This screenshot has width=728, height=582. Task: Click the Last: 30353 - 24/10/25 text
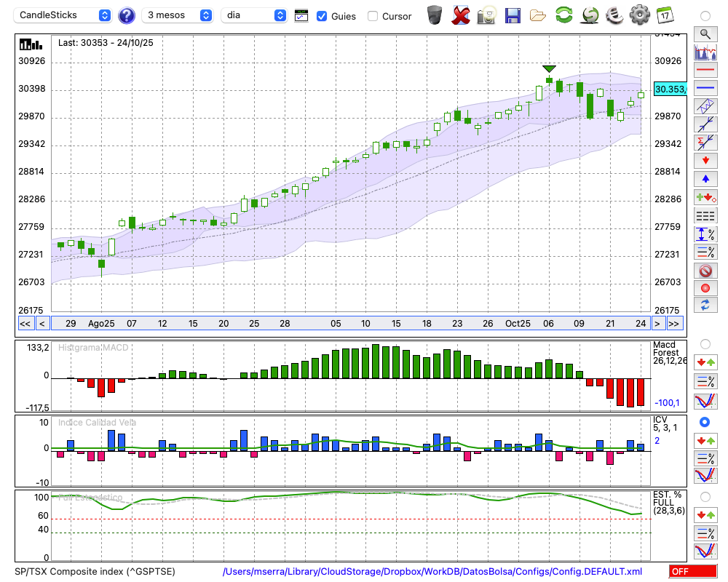pos(106,43)
